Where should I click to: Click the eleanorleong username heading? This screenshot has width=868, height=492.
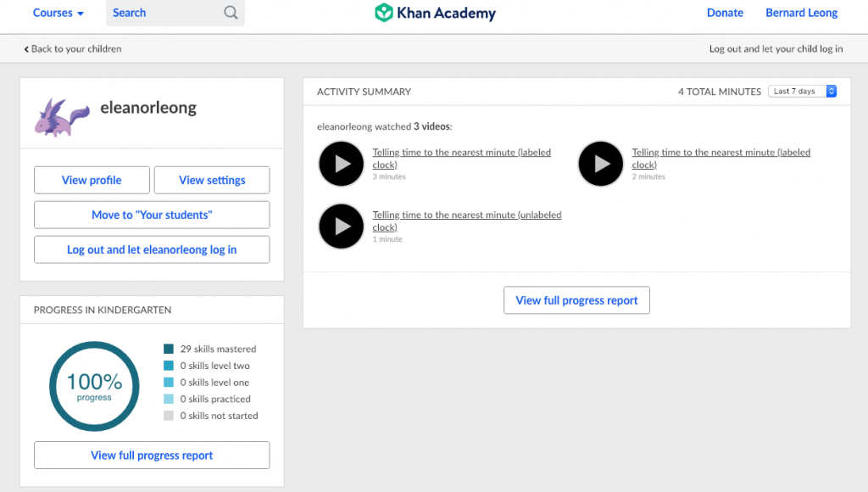(x=148, y=108)
